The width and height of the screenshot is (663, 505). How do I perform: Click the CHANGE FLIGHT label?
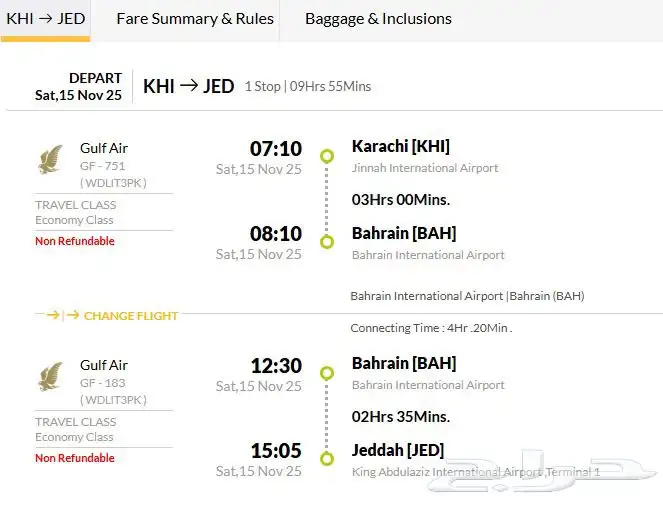click(131, 316)
